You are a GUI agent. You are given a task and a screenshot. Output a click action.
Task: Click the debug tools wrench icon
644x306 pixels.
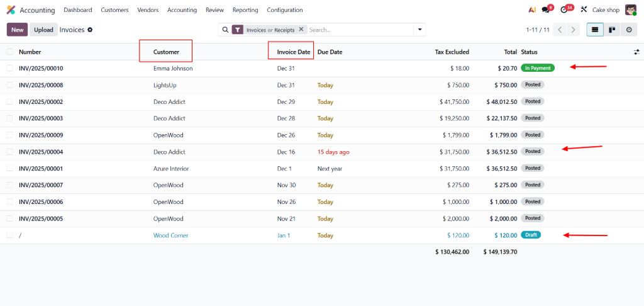click(584, 10)
